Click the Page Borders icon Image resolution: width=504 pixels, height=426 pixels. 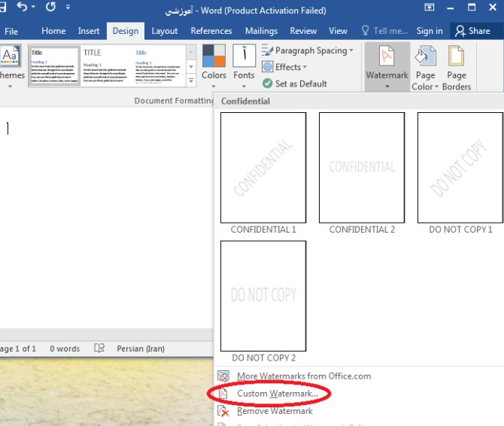point(457,68)
